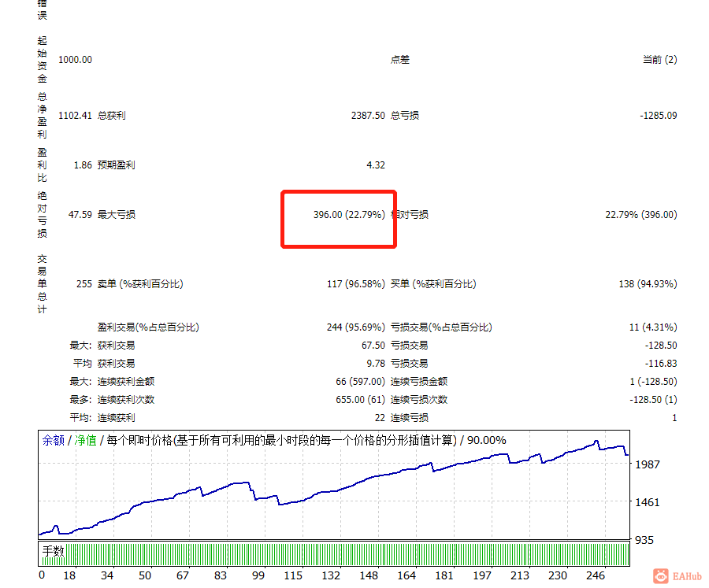The image size is (709, 588).
Task: Click 连续亏损金额 label
Action: 419,382
